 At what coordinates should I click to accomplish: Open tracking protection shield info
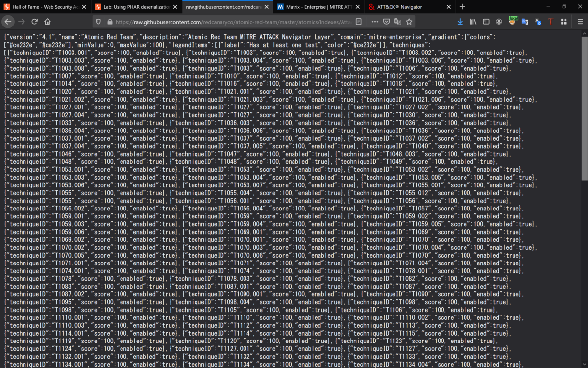[x=99, y=22]
